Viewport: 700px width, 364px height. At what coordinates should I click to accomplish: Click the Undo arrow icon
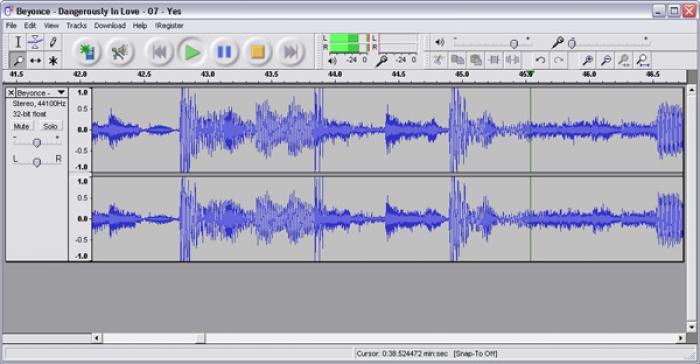pos(540,59)
